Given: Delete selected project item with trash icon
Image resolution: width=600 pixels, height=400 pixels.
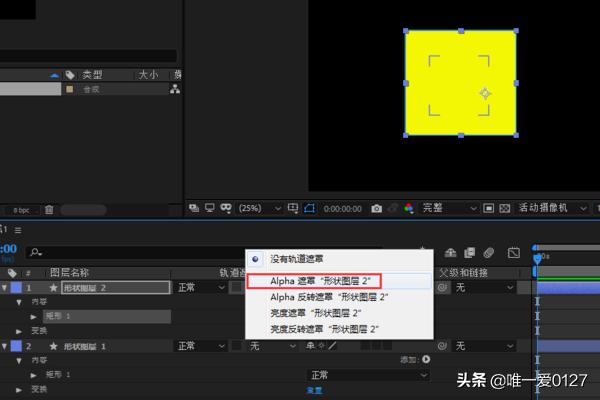Looking at the screenshot, I should tap(49, 209).
